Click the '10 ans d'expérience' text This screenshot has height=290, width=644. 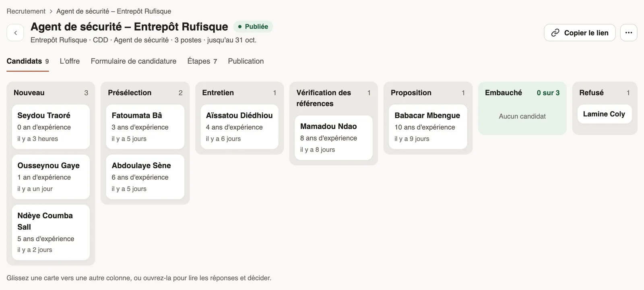[425, 127]
